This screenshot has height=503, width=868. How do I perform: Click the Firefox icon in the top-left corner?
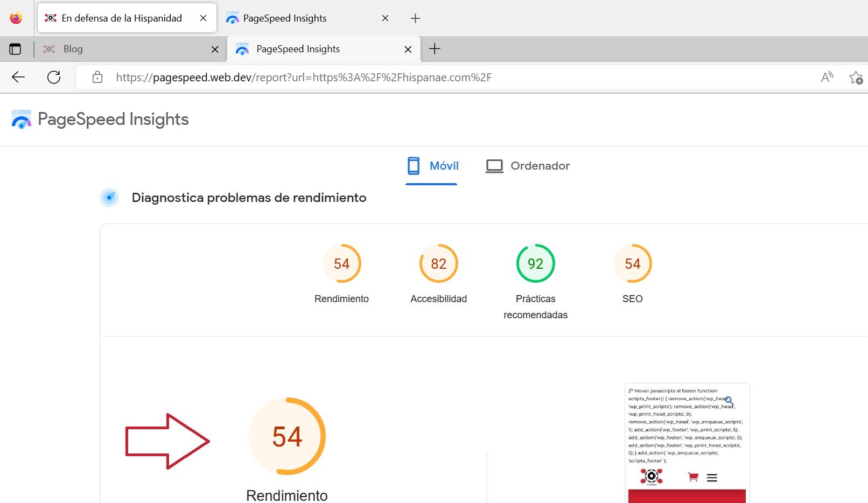pyautogui.click(x=16, y=18)
